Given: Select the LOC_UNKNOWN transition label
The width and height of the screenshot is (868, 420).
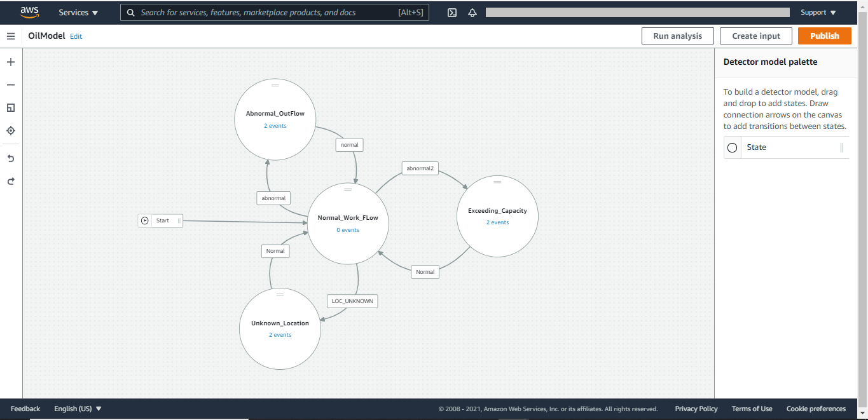Looking at the screenshot, I should point(352,301).
